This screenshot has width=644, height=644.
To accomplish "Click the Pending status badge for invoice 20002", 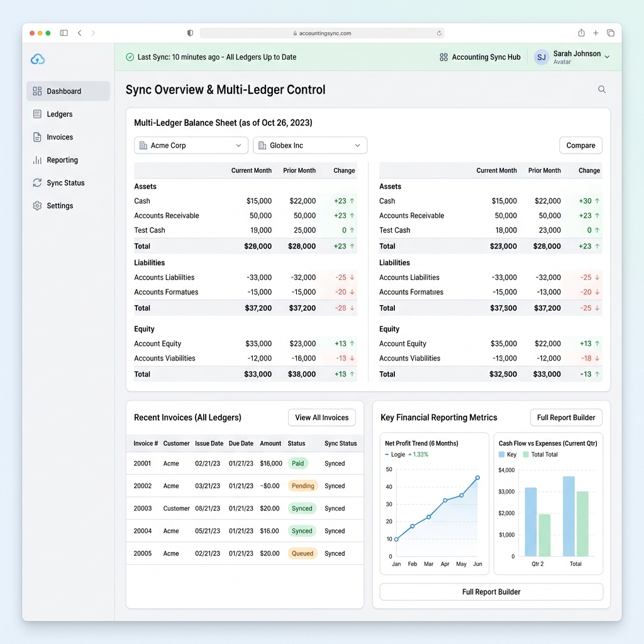I will coord(303,486).
